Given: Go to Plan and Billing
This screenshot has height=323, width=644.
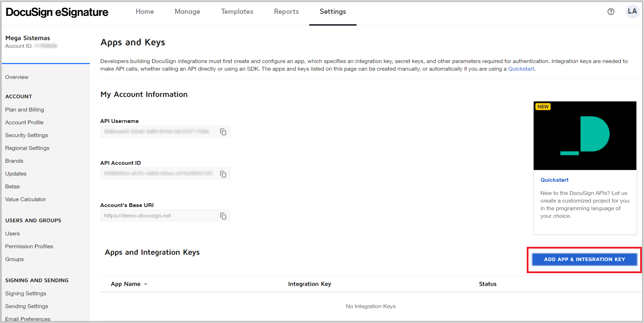Looking at the screenshot, I should (25, 110).
